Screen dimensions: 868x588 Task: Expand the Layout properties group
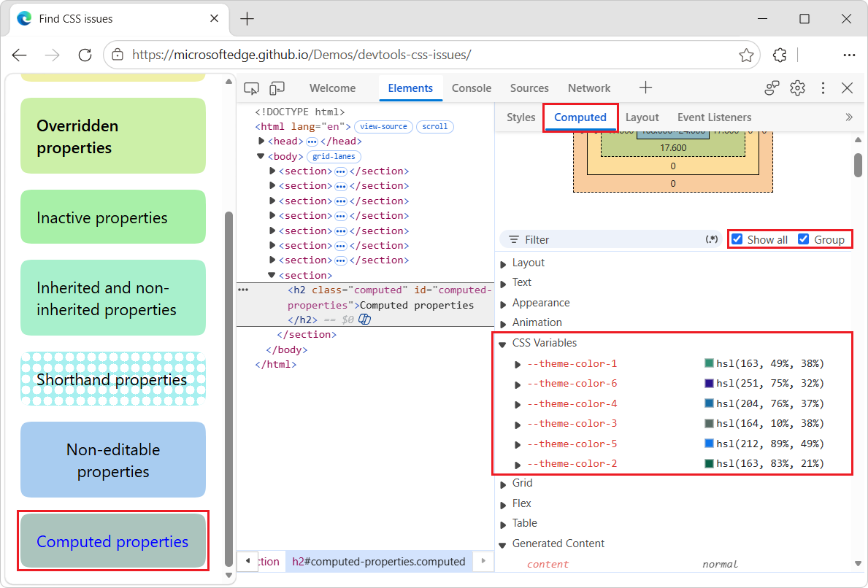503,264
